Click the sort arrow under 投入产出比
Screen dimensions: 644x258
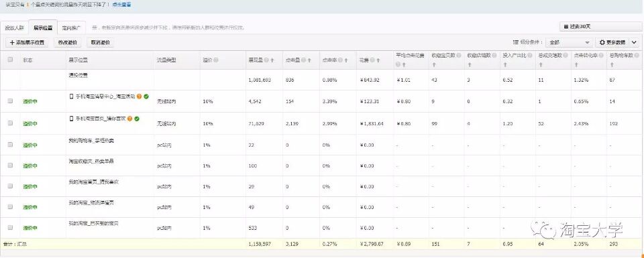(504, 65)
